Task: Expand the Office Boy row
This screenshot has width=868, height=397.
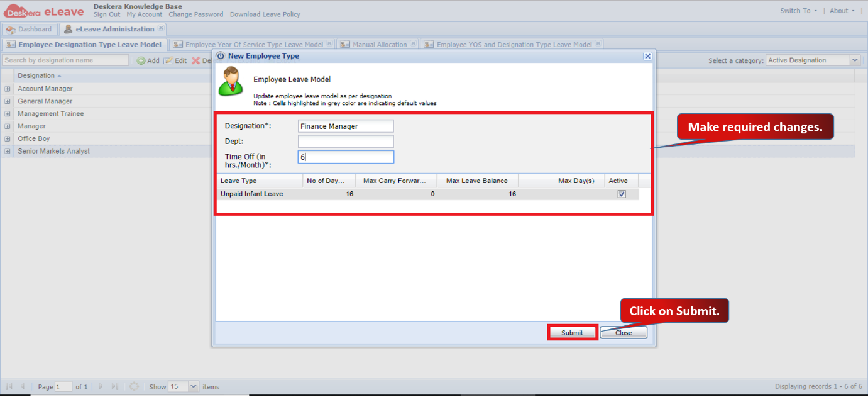Action: point(8,139)
